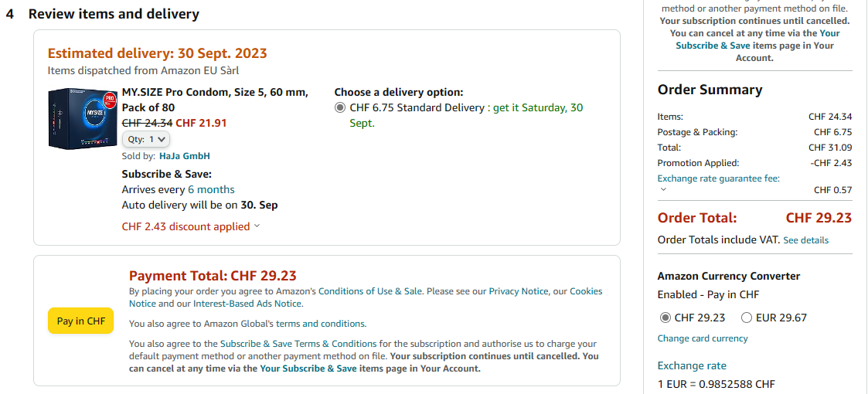Read the Privacy Notice
This screenshot has height=394, width=868.
(x=519, y=291)
